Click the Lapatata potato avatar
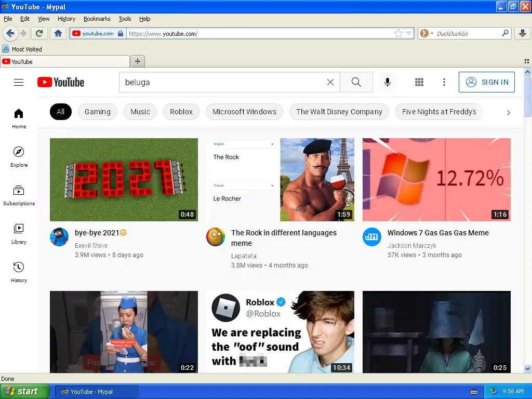This screenshot has width=532, height=399. point(216,237)
